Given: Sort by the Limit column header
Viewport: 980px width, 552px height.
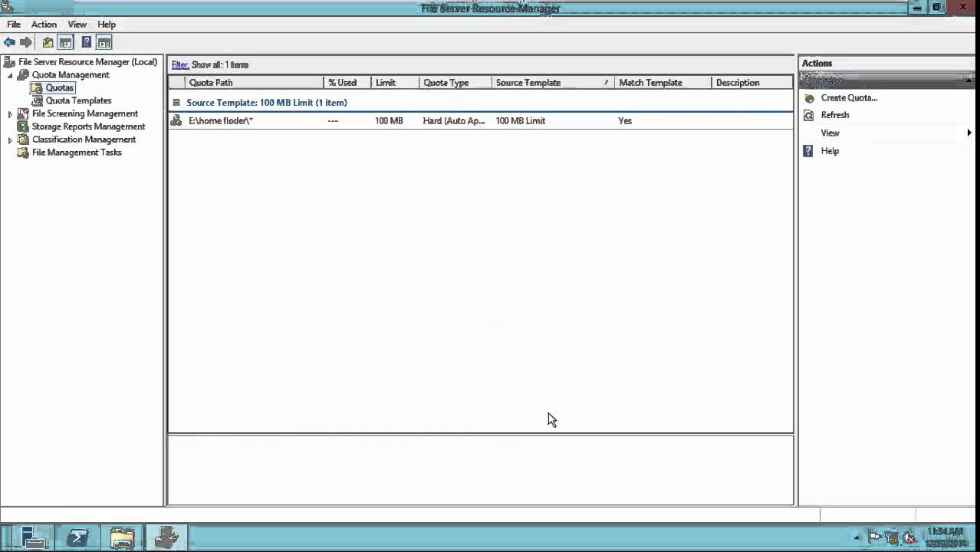Looking at the screenshot, I should pos(395,83).
